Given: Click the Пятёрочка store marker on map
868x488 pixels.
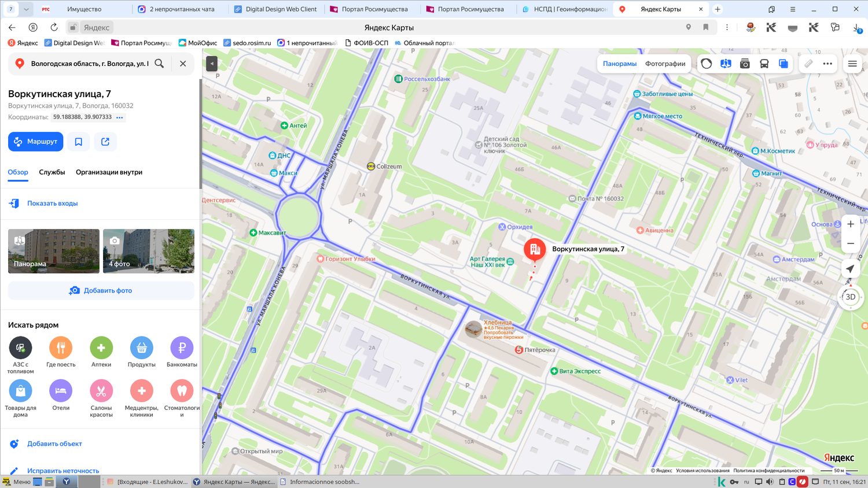Looking at the screenshot, I should pos(519,350).
